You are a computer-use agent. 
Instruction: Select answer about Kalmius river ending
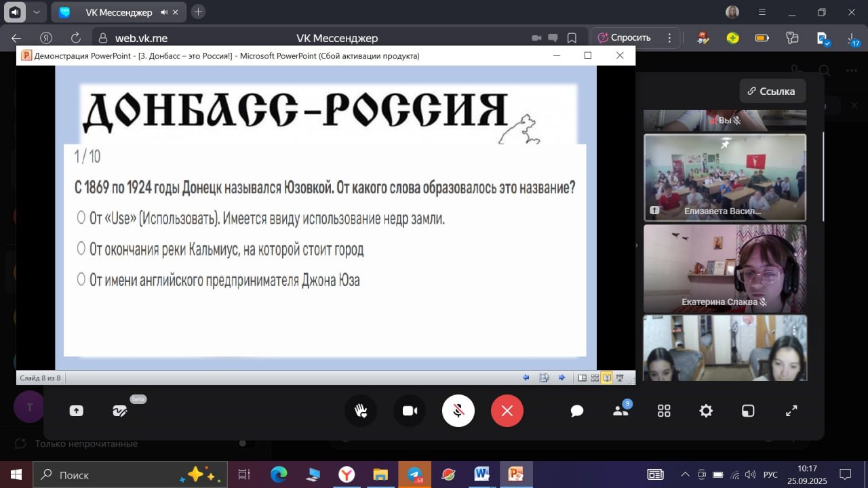81,248
